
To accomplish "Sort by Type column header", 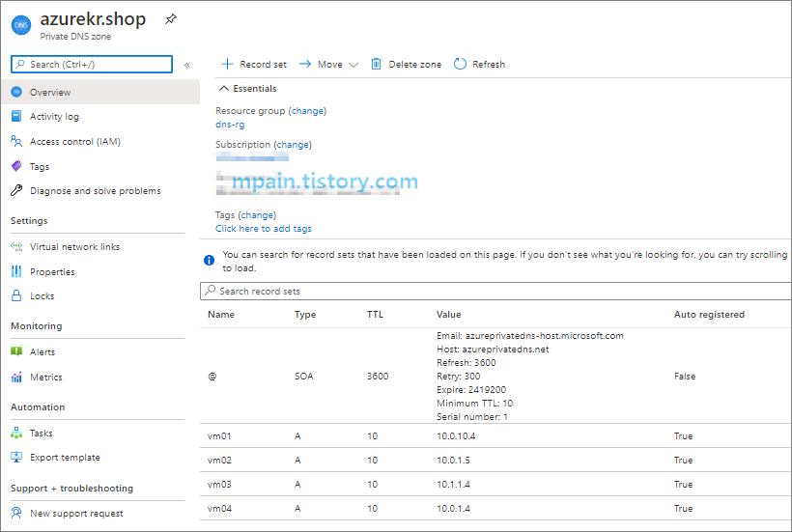I will pos(305,314).
